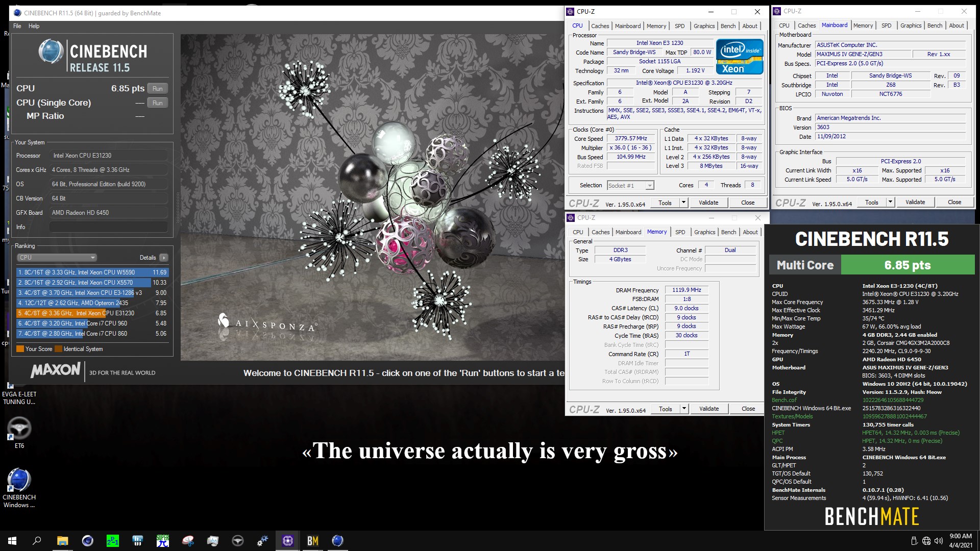Click Tools button in CPU-Z CPU window
The height and width of the screenshot is (551, 980).
click(665, 203)
